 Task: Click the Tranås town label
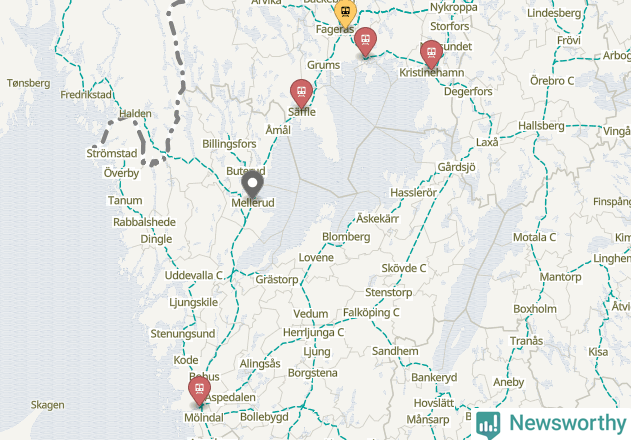point(526,341)
